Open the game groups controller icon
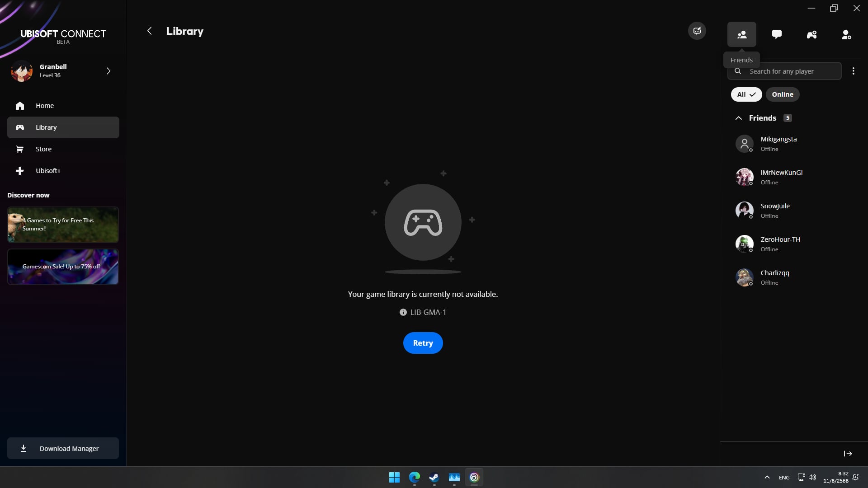Viewport: 868px width, 488px height. pos(811,34)
